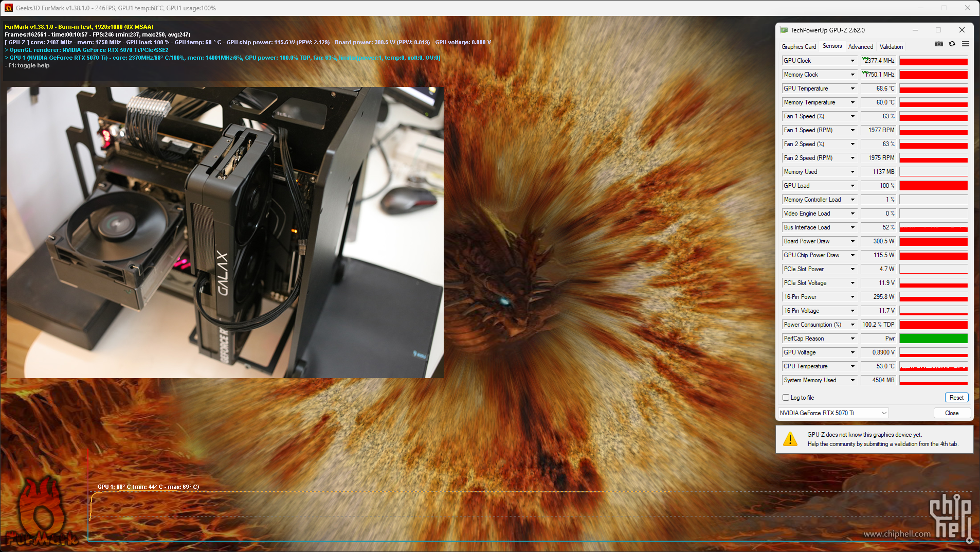980x552 pixels.
Task: Click the GPU 1 temperature min/max label
Action: click(148, 487)
